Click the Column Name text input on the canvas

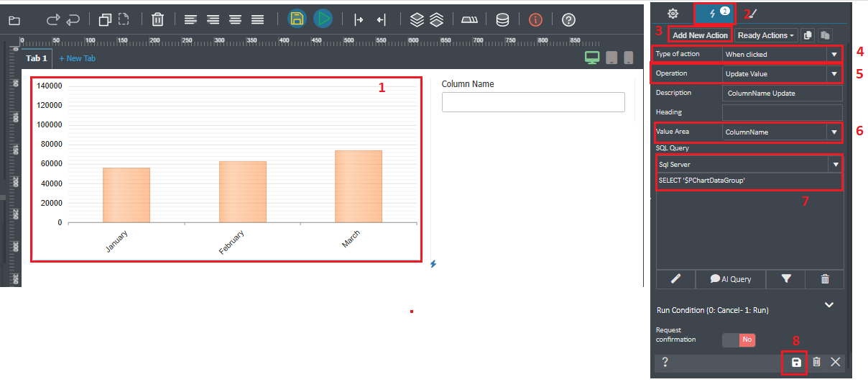pyautogui.click(x=533, y=102)
